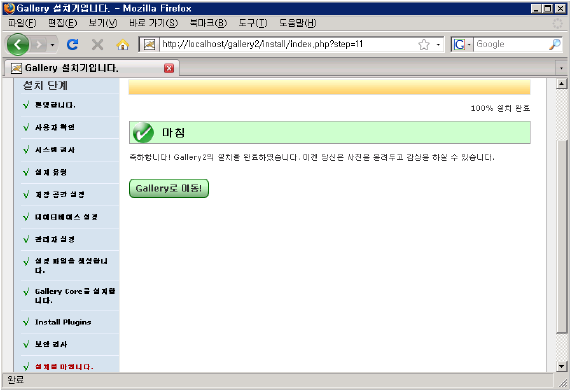The image size is (570, 390).
Task: Click the site favicon in the address bar
Action: [x=149, y=45]
